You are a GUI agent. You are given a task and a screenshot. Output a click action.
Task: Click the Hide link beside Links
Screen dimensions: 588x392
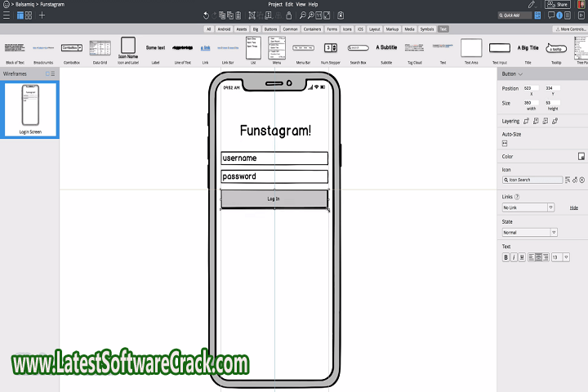click(573, 207)
